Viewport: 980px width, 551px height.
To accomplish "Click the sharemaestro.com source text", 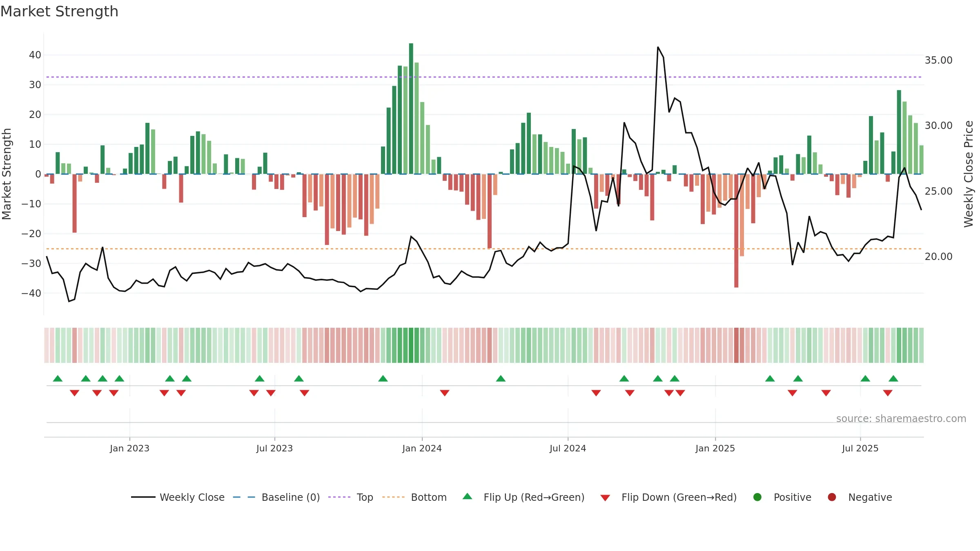I will click(901, 418).
